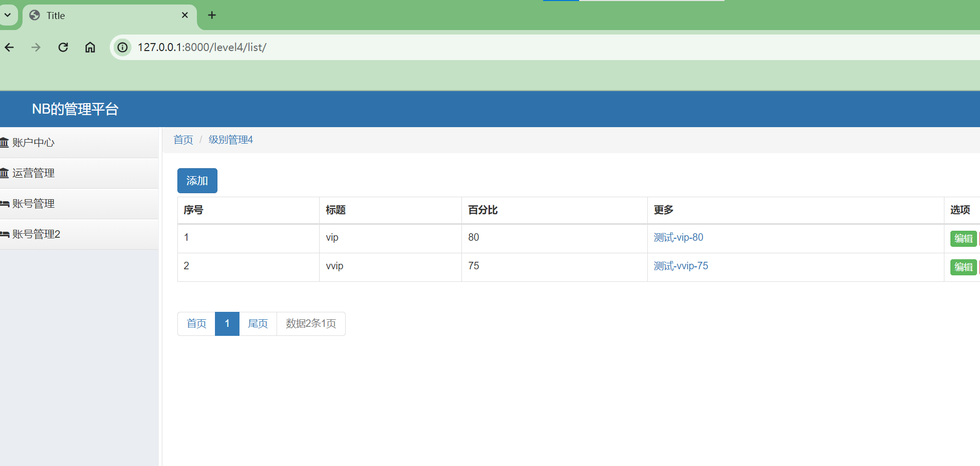Click the 数据2条1页 pagination summary
The width and height of the screenshot is (980, 466).
click(x=311, y=324)
